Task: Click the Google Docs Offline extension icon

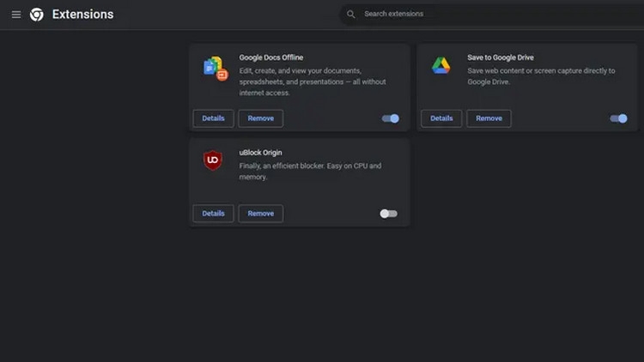Action: pyautogui.click(x=214, y=67)
